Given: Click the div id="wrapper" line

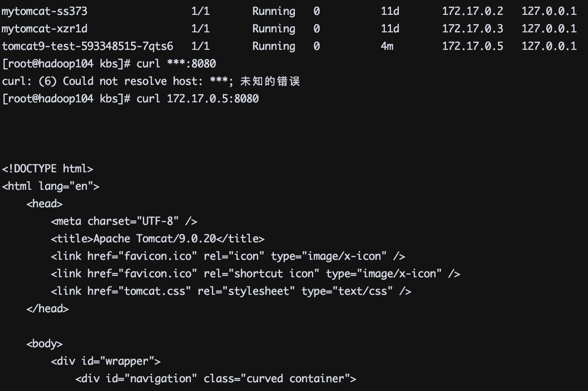Looking at the screenshot, I should [106, 361].
